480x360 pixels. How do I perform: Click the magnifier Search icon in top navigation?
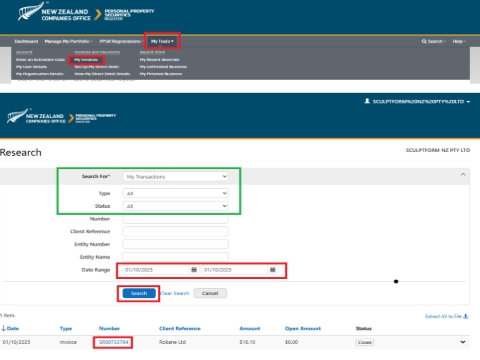pos(424,41)
